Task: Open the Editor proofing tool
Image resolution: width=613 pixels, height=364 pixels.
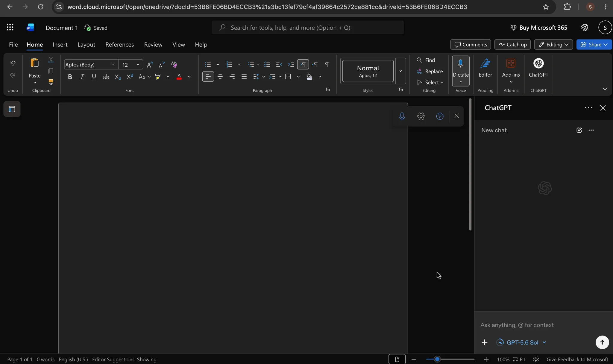Action: coord(485,68)
